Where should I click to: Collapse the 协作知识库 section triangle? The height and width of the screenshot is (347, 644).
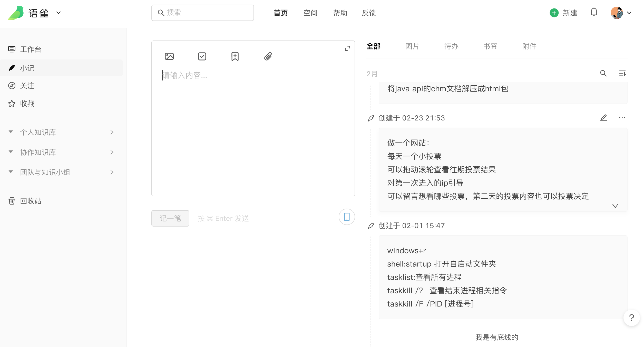11,152
